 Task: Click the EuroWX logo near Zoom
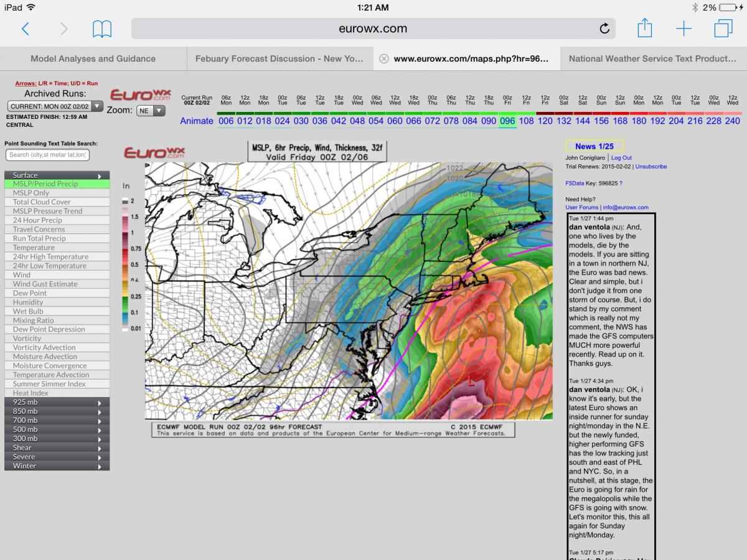[140, 95]
